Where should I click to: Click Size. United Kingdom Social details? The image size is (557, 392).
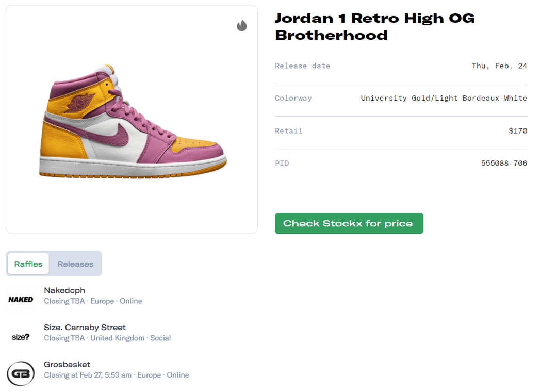pyautogui.click(x=107, y=338)
